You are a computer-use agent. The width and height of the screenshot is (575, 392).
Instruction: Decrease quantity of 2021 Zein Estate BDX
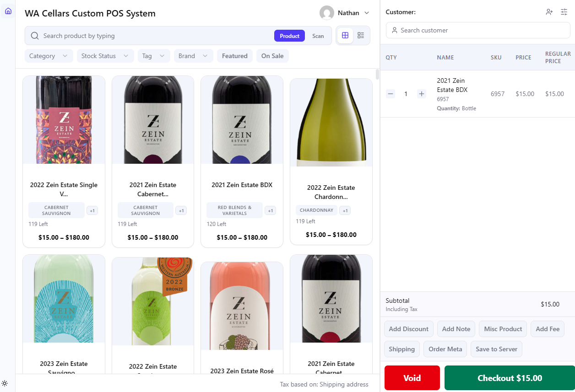pos(391,94)
